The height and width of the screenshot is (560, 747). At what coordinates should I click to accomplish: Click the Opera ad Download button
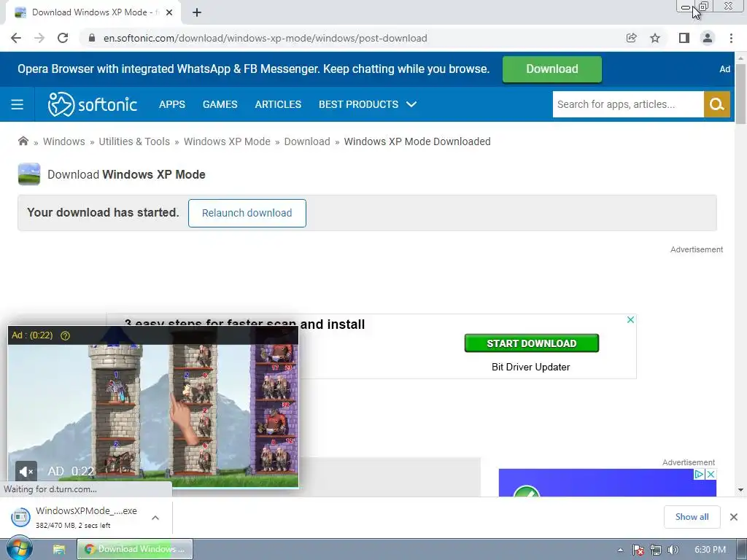click(x=552, y=69)
